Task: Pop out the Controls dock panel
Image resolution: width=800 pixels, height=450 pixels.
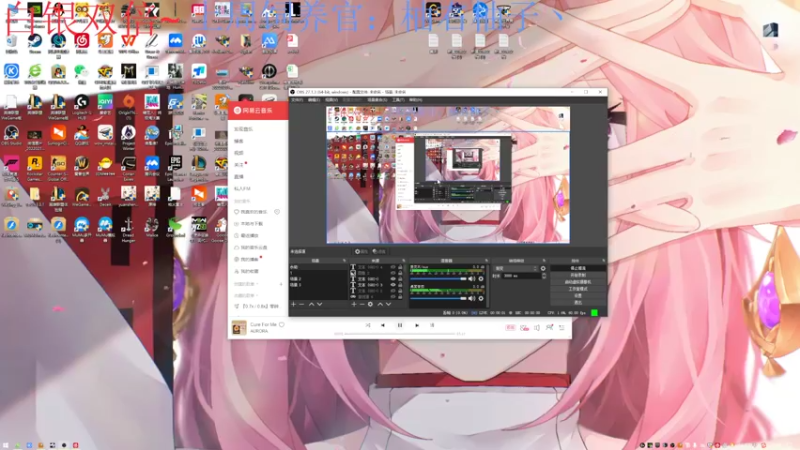Action: (x=604, y=260)
